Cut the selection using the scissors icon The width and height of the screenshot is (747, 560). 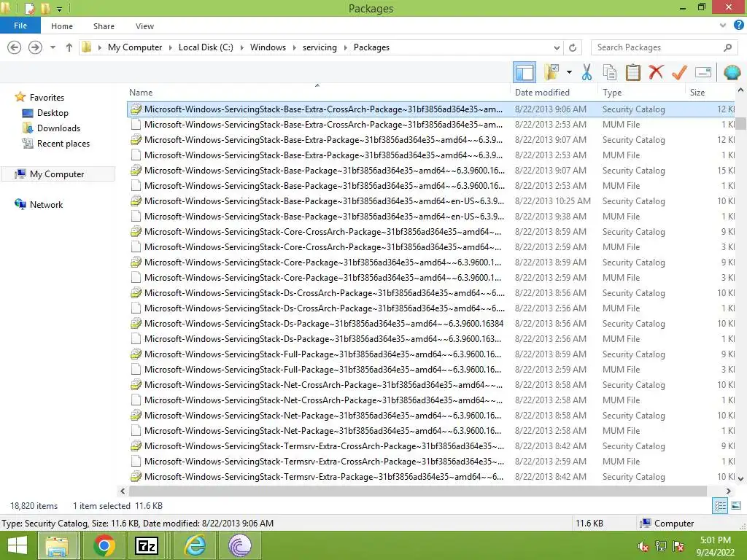(587, 72)
